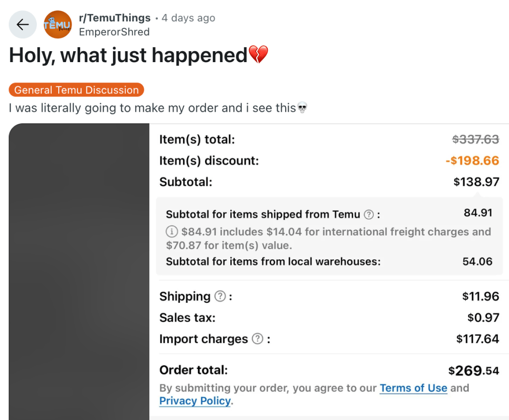Open the Terms of Use link
This screenshot has height=420, width=509.
pyautogui.click(x=413, y=388)
